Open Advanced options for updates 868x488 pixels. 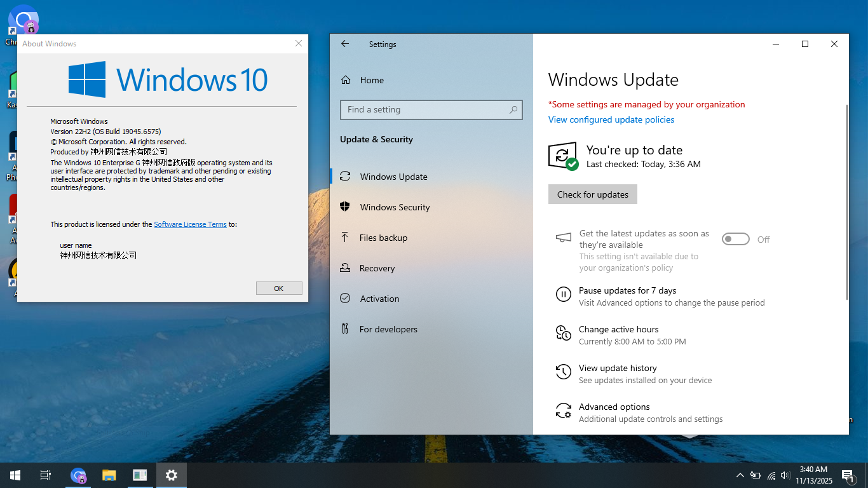tap(639, 412)
